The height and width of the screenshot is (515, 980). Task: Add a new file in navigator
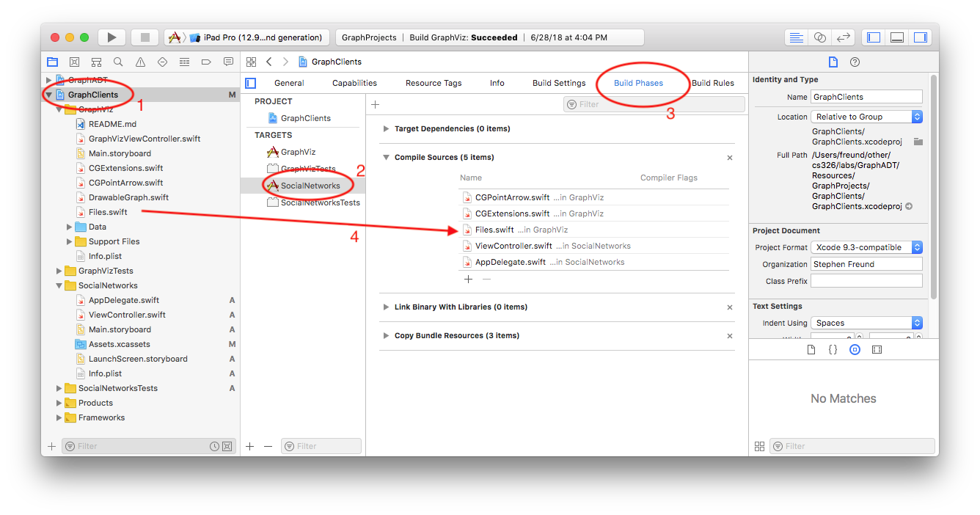click(51, 446)
